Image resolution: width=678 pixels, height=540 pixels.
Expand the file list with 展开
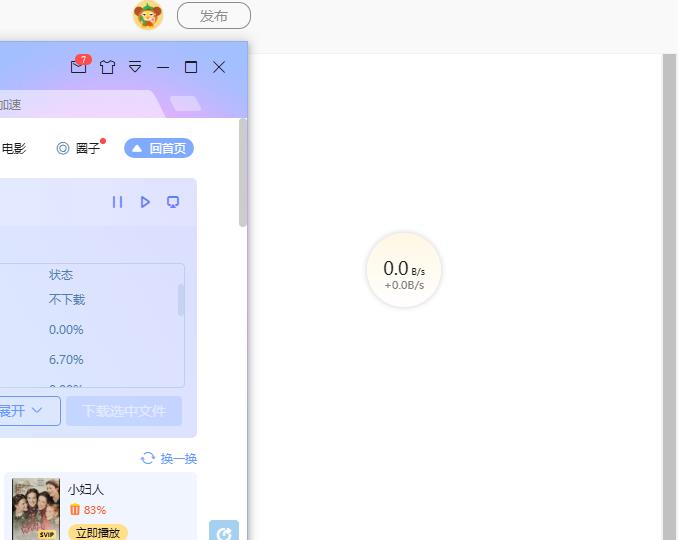click(22, 411)
